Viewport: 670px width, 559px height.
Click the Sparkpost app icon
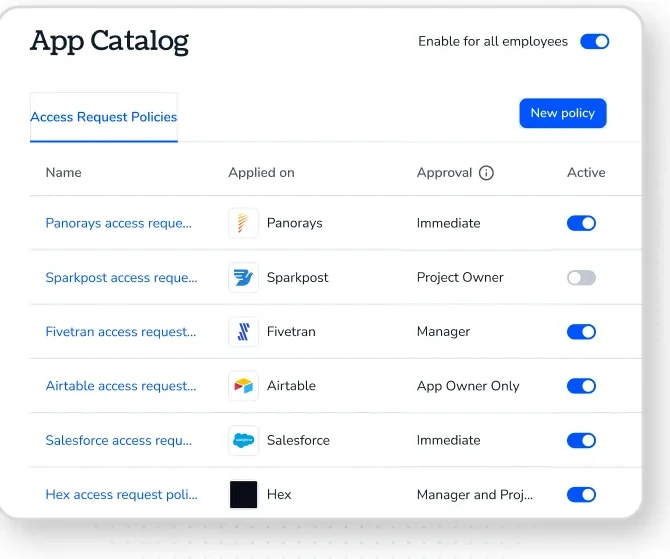point(243,277)
